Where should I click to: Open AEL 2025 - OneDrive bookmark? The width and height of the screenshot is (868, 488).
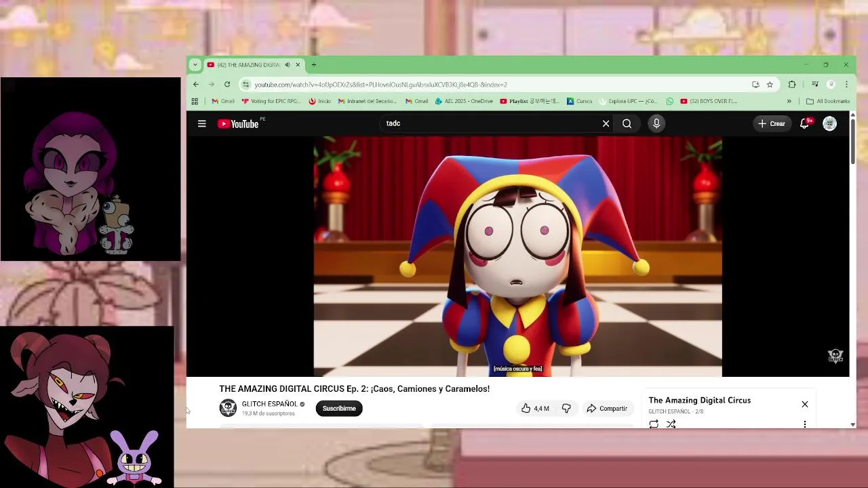click(x=464, y=101)
